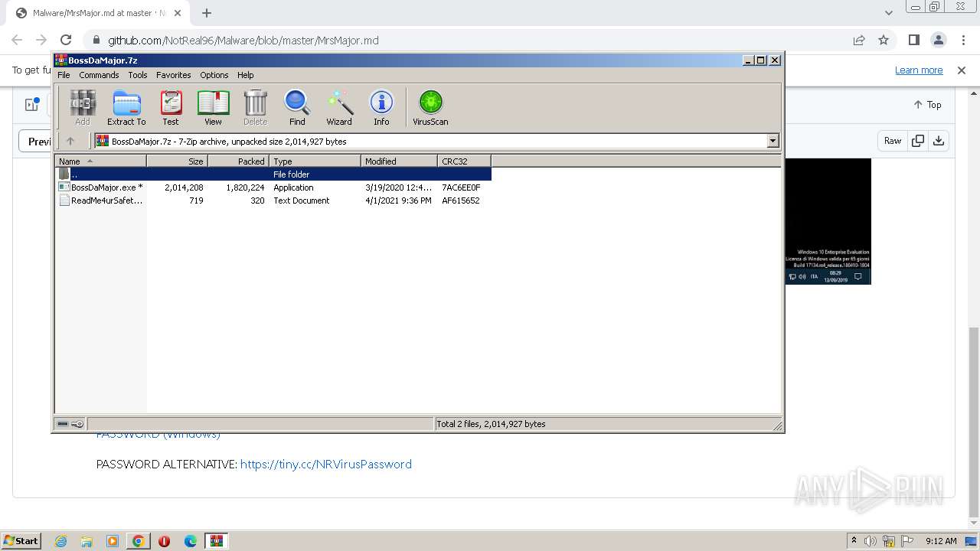Screen dimensions: 980x551
Task: Click the status bar drive and key icon
Action: 70,424
